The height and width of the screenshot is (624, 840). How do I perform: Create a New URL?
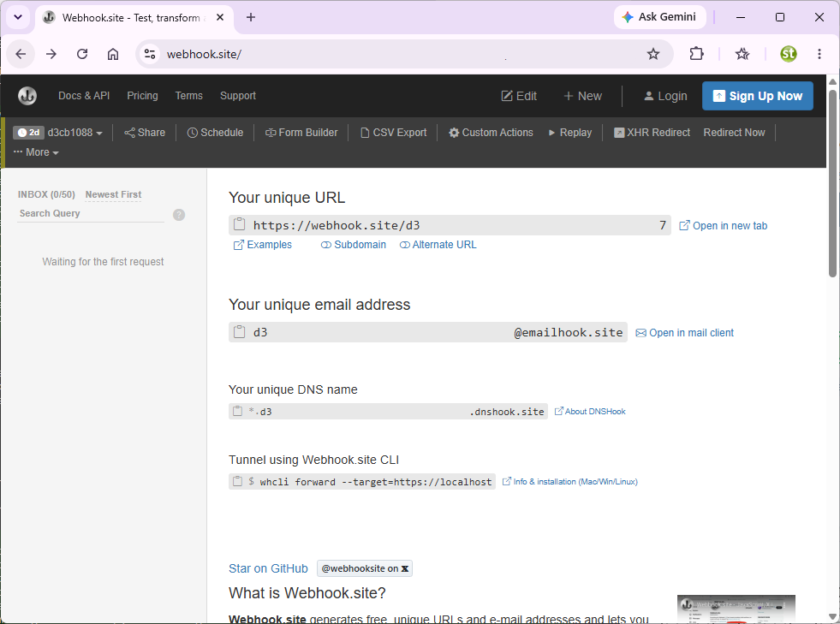coord(582,96)
